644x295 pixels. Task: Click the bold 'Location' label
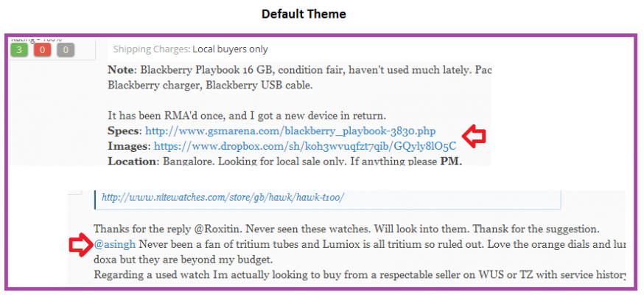(x=131, y=161)
